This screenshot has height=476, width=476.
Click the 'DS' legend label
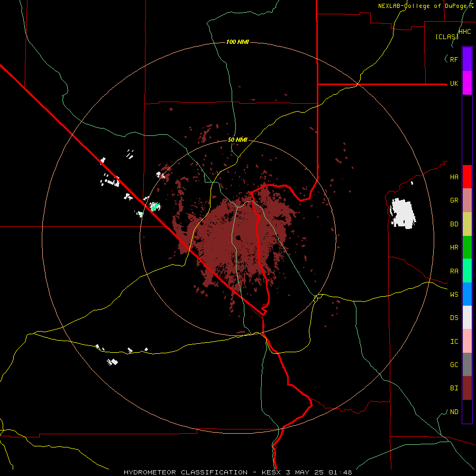[x=454, y=318]
